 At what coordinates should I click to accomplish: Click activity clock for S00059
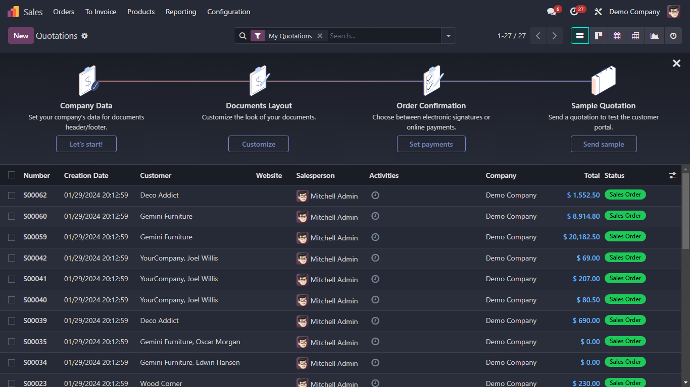[375, 237]
